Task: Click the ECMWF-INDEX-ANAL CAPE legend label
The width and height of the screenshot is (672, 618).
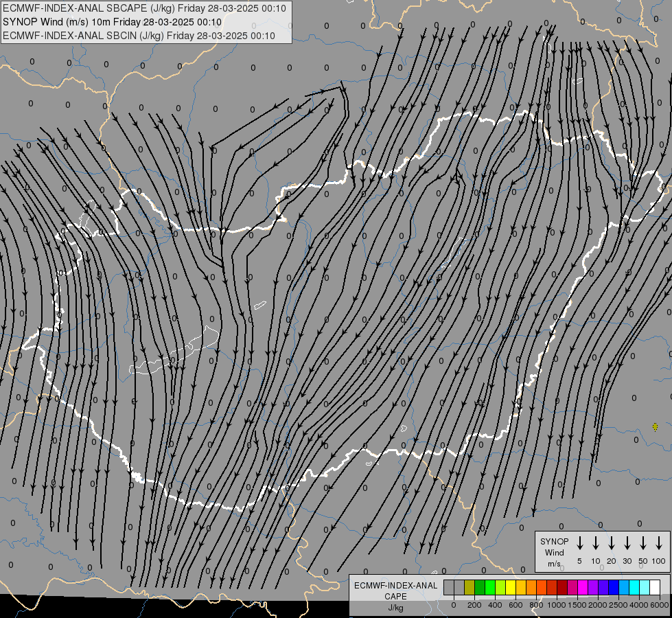Action: (395, 591)
